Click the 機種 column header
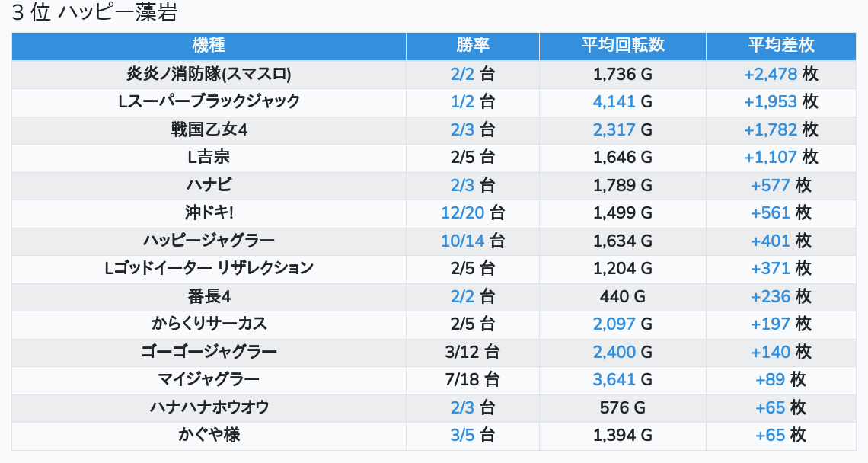This screenshot has width=868, height=463. (209, 46)
